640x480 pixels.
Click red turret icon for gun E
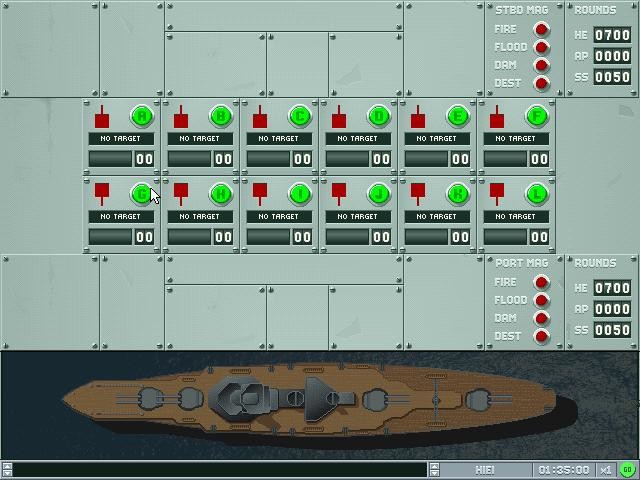[418, 117]
